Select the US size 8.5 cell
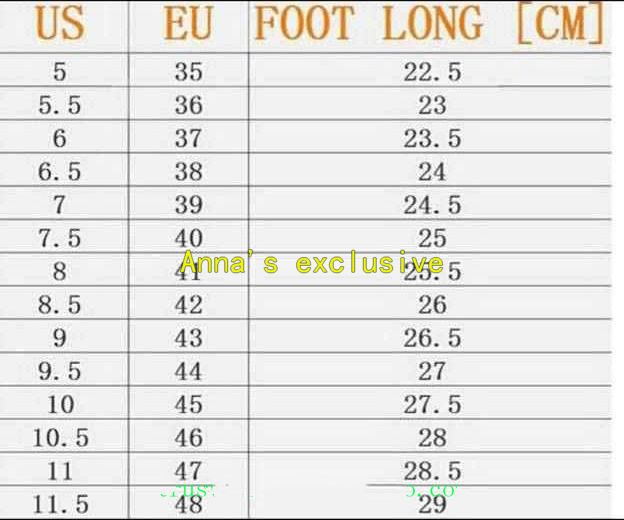Viewport: 624px width, 520px height. 60,305
